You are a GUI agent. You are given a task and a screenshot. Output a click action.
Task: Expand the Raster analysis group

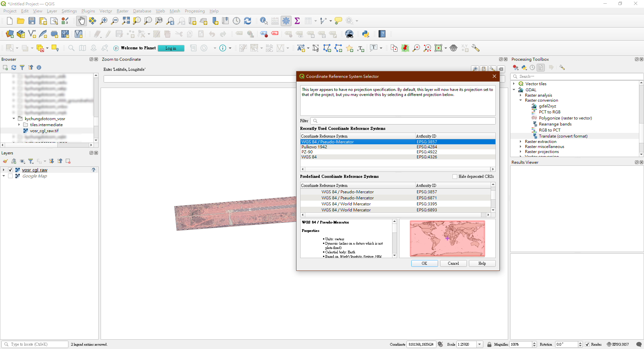[x=521, y=95]
